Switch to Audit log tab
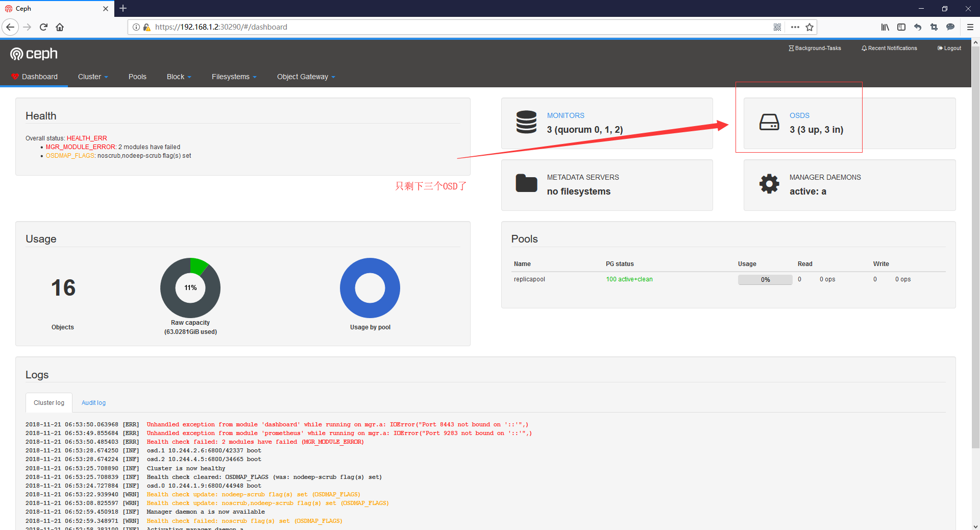This screenshot has width=980, height=530. click(x=93, y=403)
